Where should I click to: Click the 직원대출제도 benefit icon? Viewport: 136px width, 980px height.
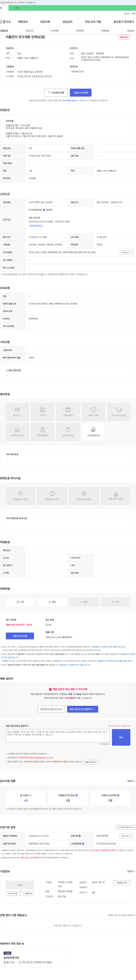43,432
